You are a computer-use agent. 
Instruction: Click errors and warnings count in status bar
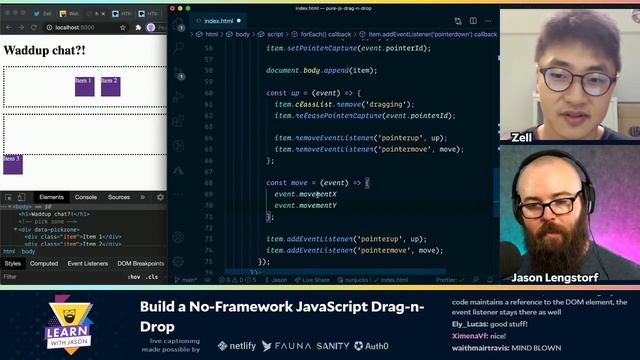click(237, 280)
